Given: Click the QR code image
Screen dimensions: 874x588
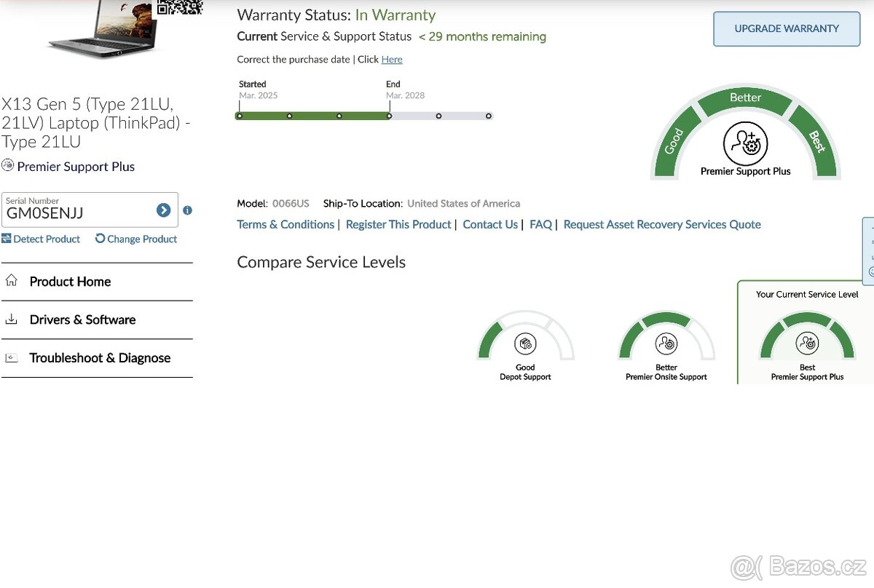Looking at the screenshot, I should pos(179,7).
